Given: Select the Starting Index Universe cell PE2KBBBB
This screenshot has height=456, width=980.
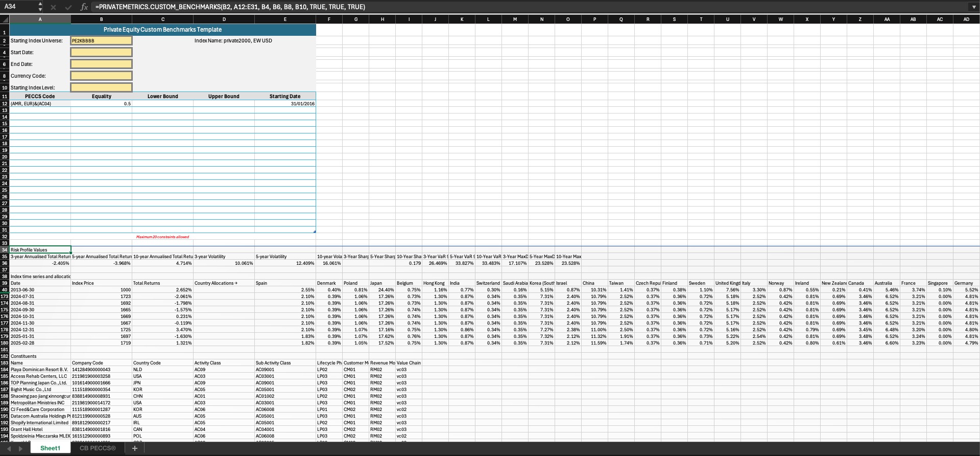Looking at the screenshot, I should point(101,40).
